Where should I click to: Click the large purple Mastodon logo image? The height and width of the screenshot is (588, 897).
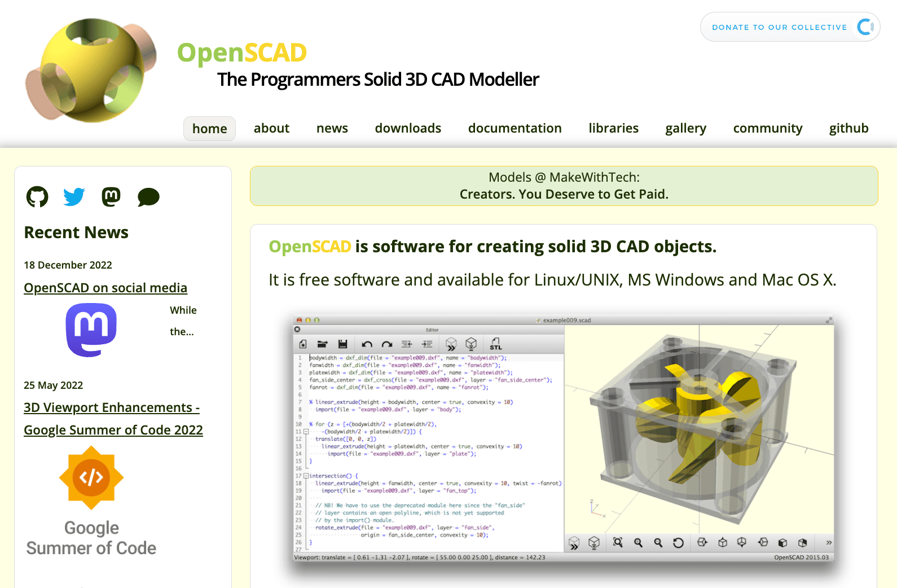point(91,330)
